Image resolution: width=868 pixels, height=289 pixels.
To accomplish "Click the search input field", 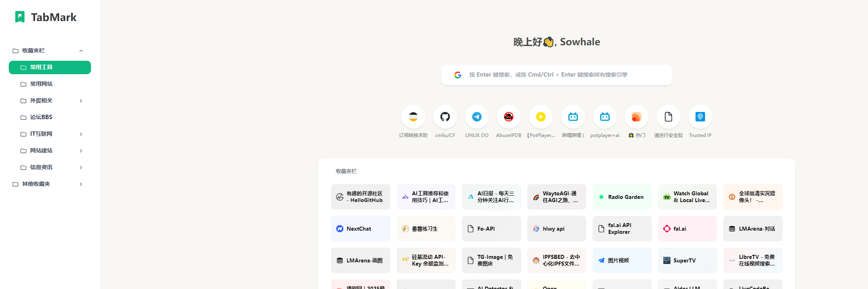I will (x=556, y=75).
